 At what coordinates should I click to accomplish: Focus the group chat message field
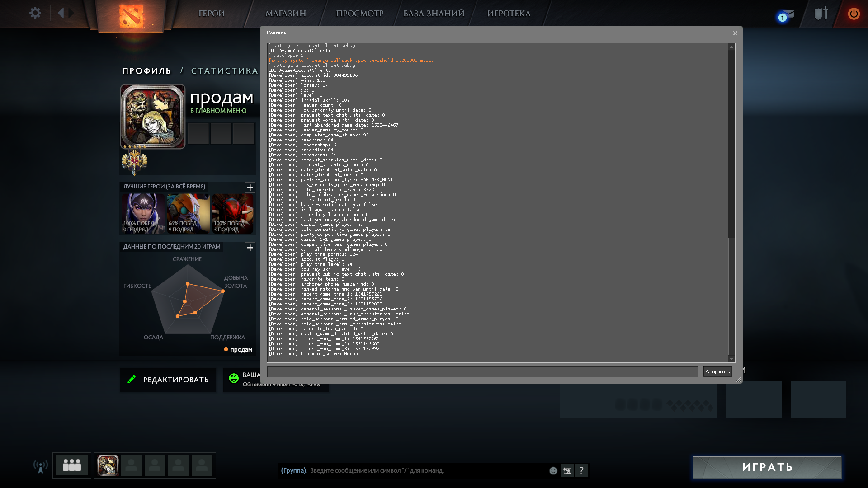[x=411, y=471]
